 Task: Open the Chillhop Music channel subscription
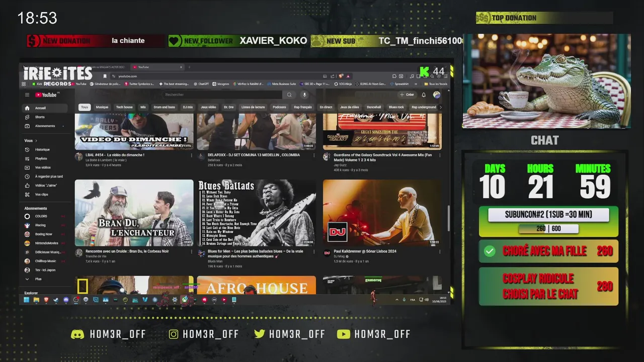[45, 261]
